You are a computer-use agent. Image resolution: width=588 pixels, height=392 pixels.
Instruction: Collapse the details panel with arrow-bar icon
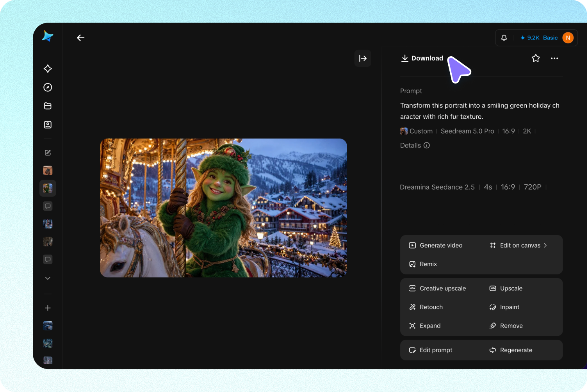363,59
